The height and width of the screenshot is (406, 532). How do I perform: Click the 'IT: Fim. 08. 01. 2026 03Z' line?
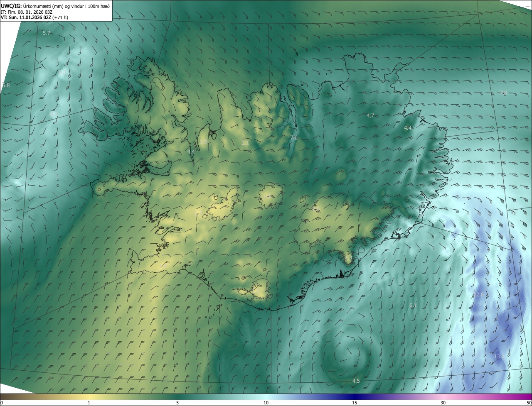tap(27, 12)
